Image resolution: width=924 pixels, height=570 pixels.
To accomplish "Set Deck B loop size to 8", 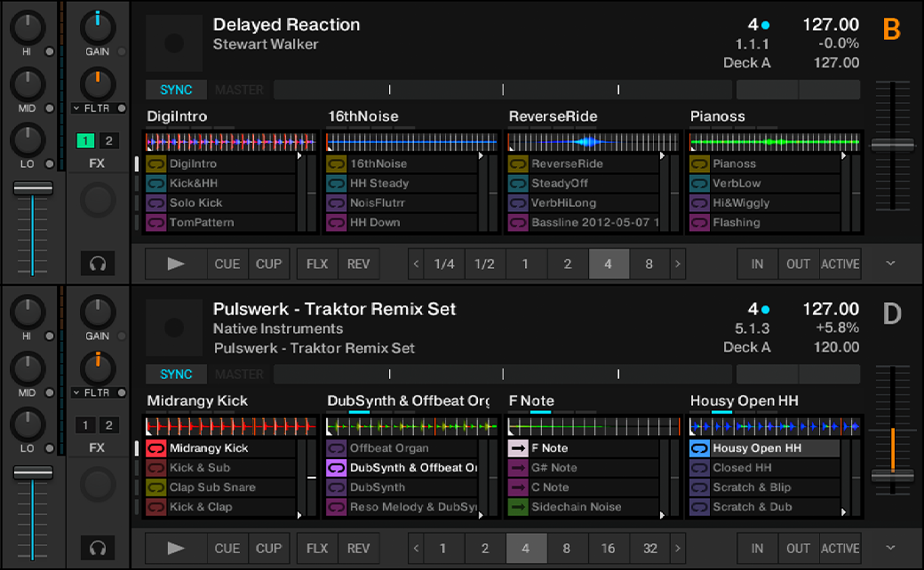I will tap(649, 264).
